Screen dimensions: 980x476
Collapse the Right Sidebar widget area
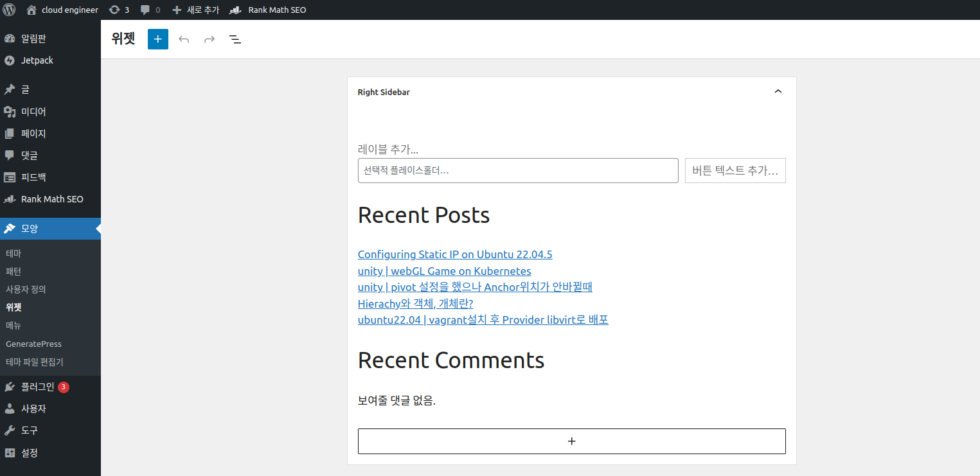(778, 92)
